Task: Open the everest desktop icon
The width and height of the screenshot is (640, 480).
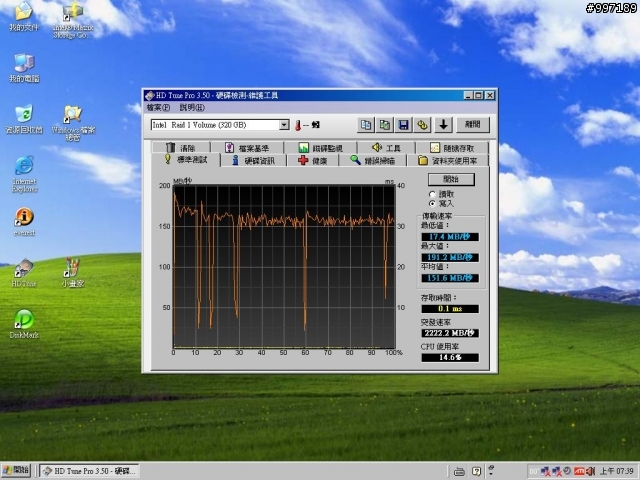Action: click(24, 222)
